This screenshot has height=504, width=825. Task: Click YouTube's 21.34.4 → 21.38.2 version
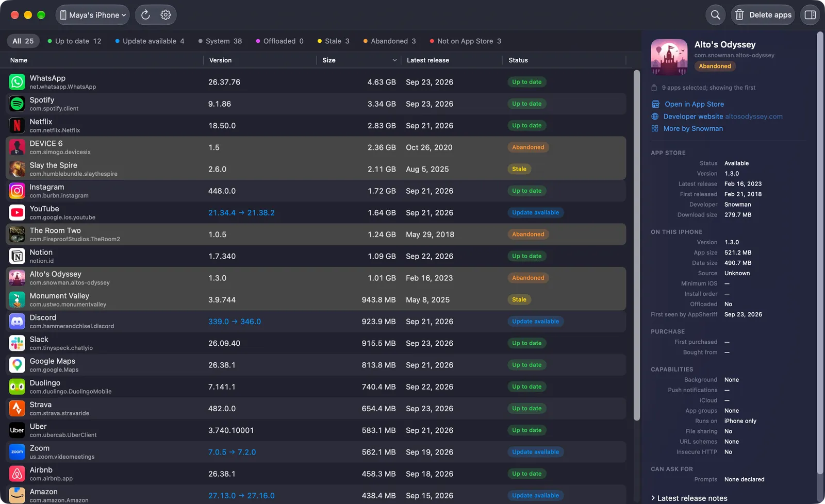coord(241,213)
